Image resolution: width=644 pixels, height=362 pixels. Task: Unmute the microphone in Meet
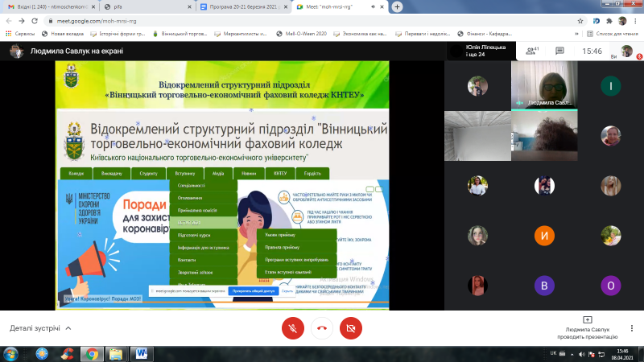pos(293,328)
